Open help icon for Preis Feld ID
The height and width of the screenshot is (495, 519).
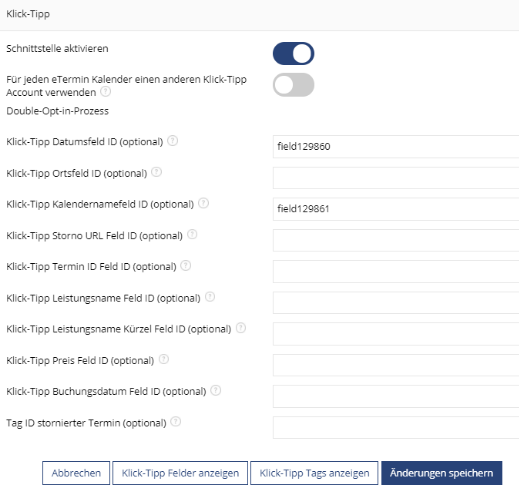tap(163, 359)
